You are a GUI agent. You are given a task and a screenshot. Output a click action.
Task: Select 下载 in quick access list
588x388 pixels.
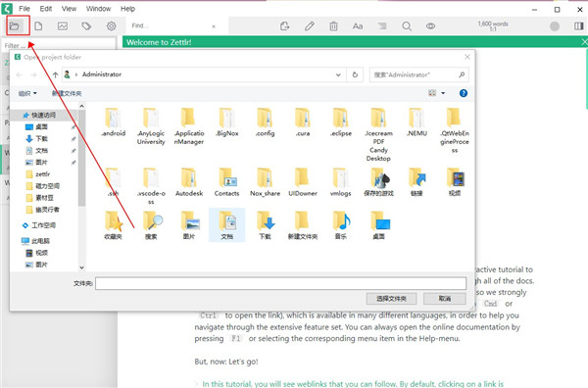41,139
